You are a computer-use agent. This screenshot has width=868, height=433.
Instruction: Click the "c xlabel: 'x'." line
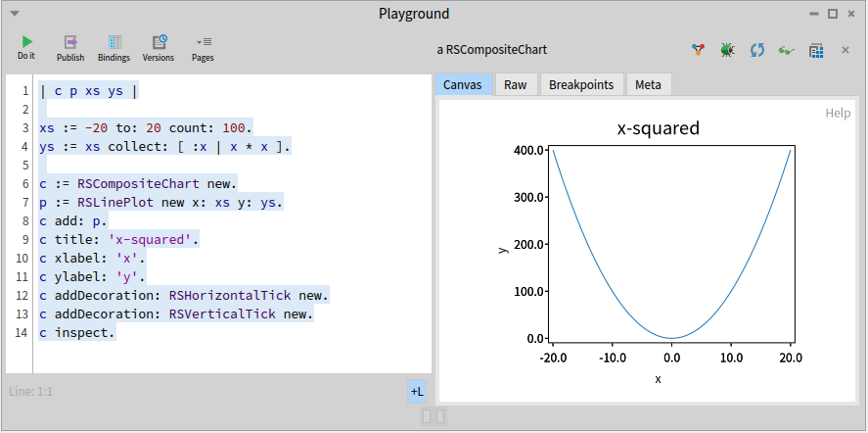[x=92, y=259]
